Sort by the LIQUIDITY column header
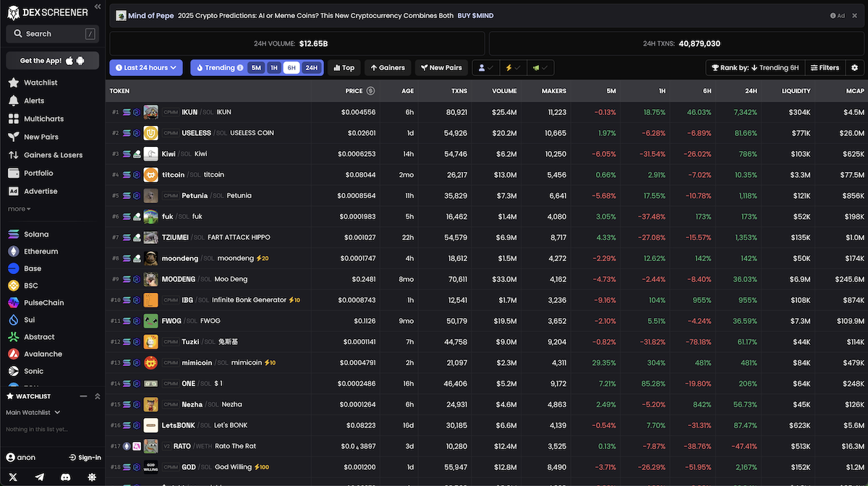 796,91
